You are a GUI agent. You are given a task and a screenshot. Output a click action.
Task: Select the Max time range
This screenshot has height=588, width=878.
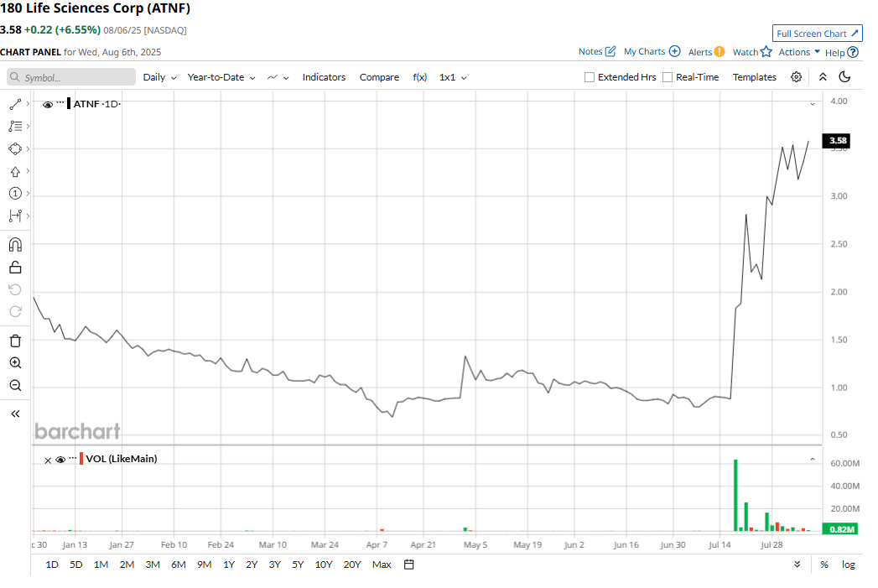click(382, 565)
